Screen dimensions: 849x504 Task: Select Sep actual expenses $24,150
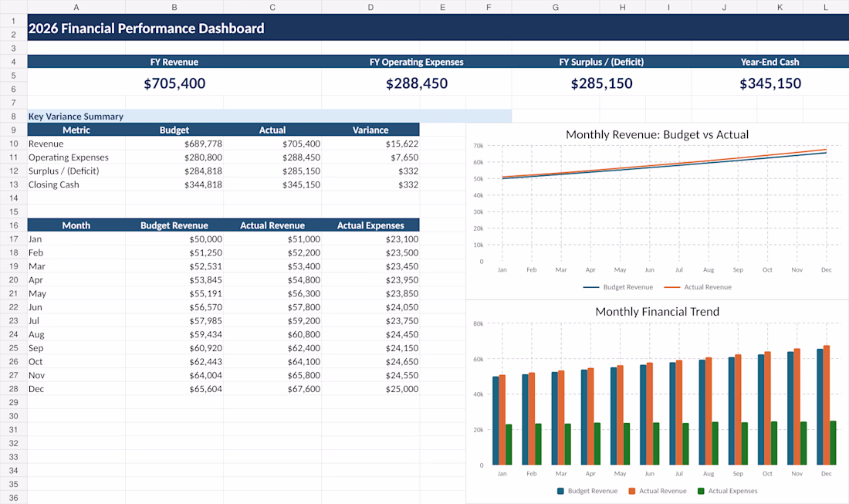370,347
